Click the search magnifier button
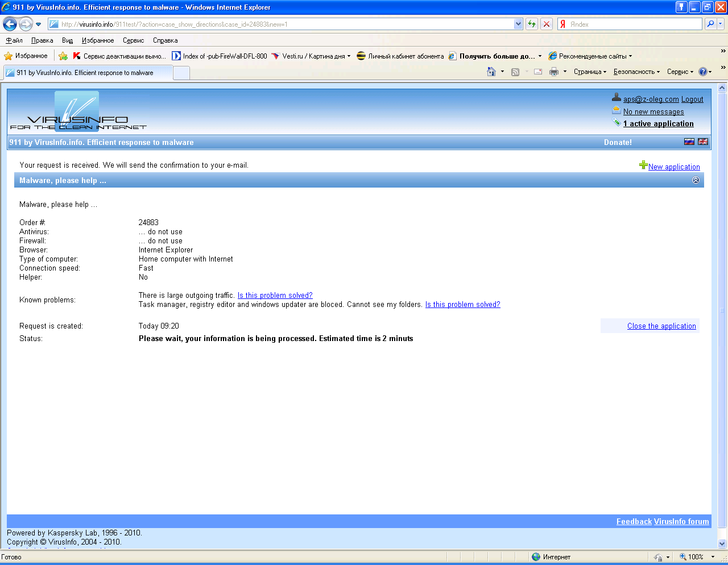Screen dimensions: 728x565 point(710,24)
